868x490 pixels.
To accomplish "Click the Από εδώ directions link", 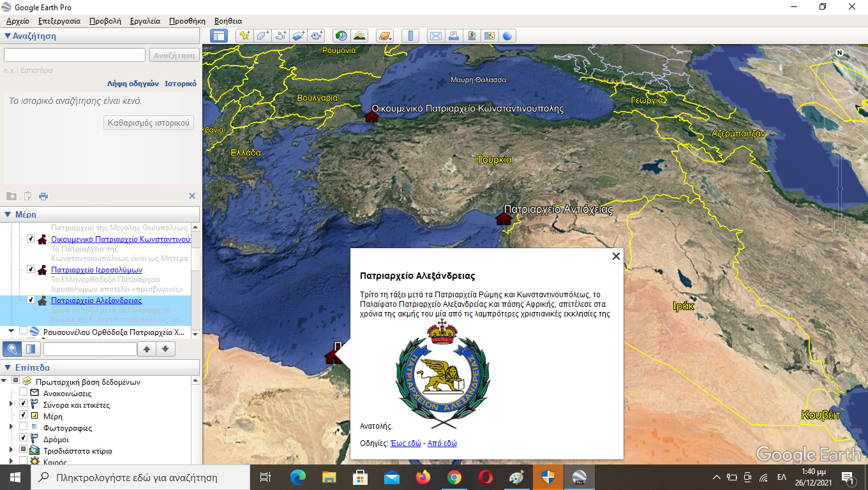I will pos(442,443).
